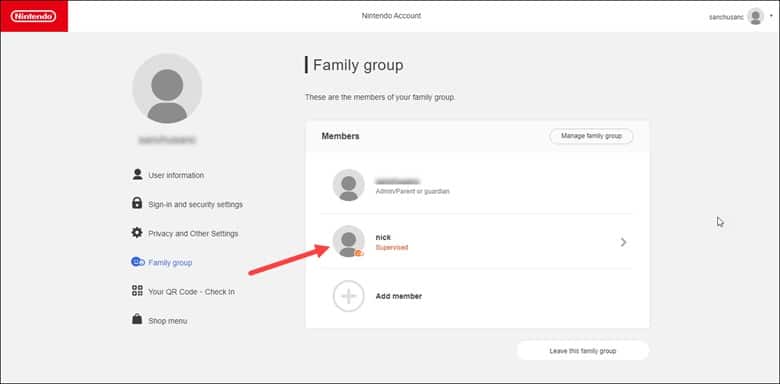Click the Family group page heading
780x384 pixels.
[x=358, y=65]
